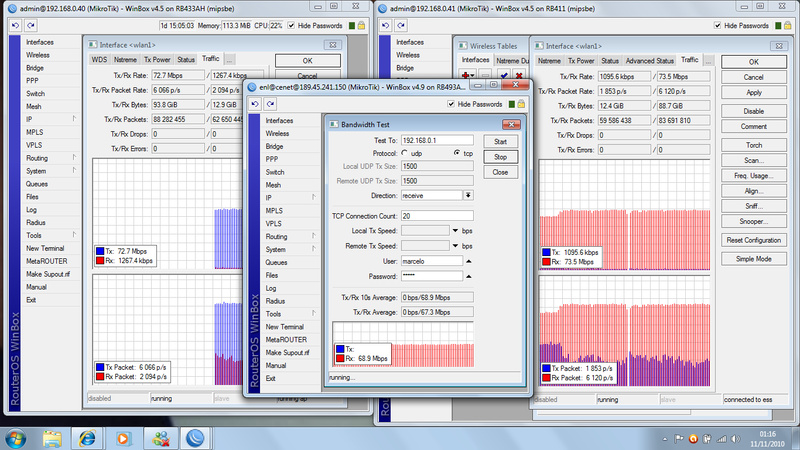Open New Terminal in the cenet sidebar menu
This screenshot has height=450, width=800.
(285, 326)
